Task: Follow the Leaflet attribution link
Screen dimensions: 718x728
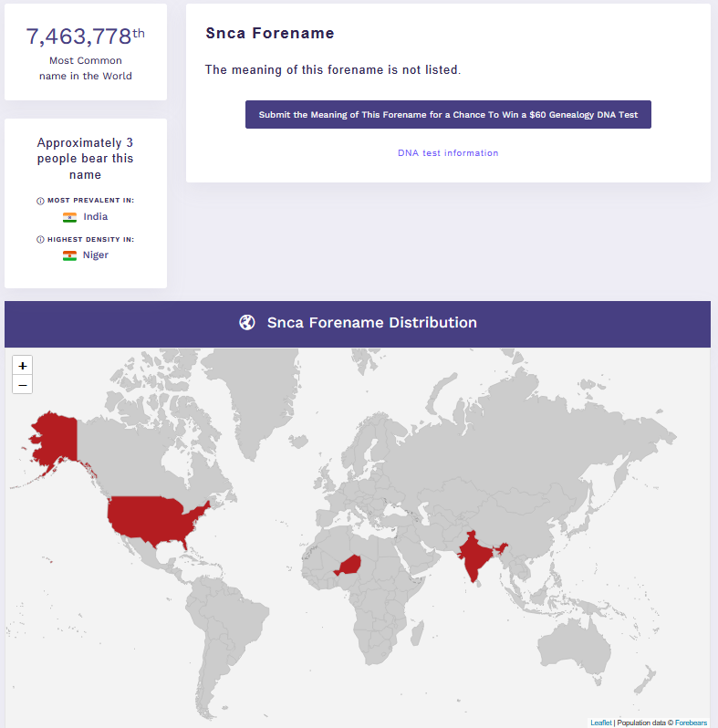Action: [601, 723]
